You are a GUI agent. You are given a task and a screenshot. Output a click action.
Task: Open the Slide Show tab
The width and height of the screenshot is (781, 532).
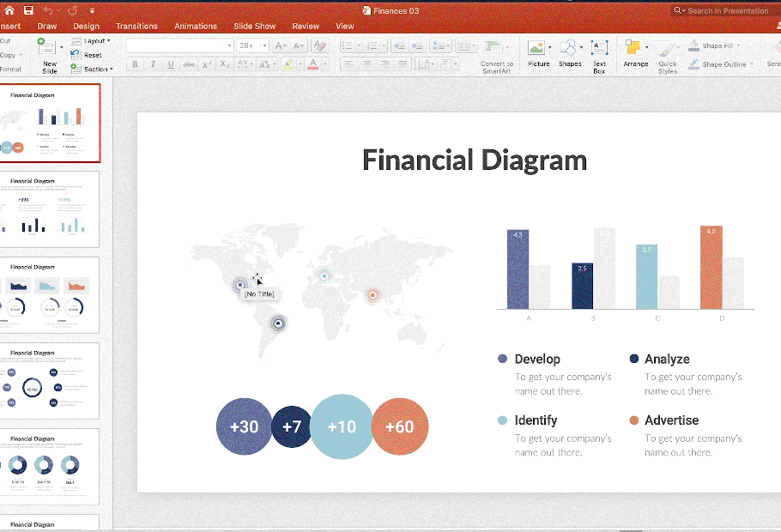[255, 27]
